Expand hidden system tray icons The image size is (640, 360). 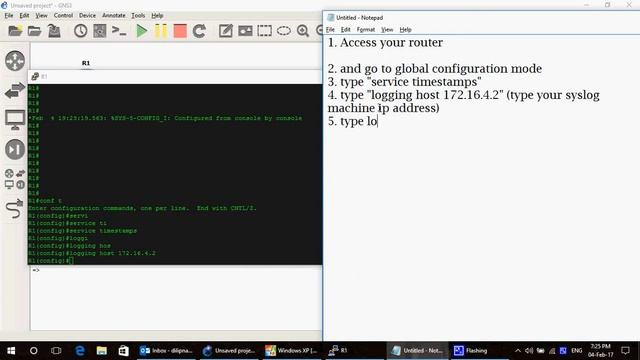coord(518,351)
